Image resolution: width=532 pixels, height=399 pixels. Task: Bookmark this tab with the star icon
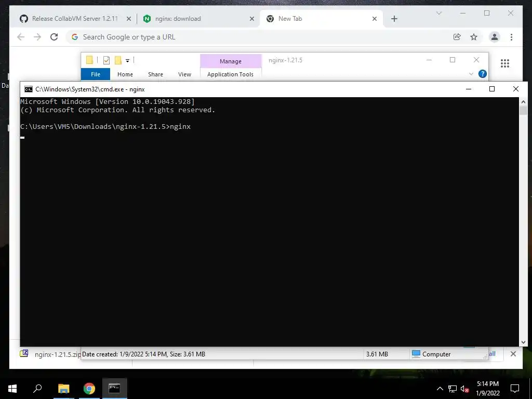pos(474,37)
